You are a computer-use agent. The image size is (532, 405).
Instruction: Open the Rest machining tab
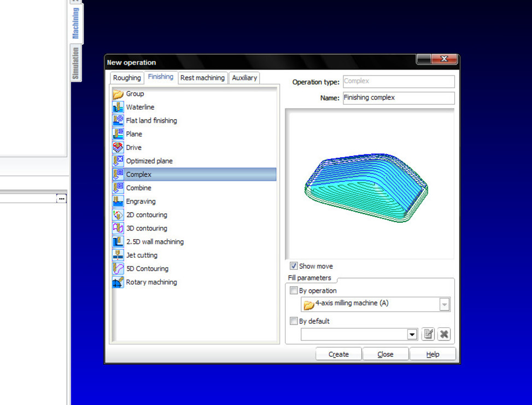(202, 78)
